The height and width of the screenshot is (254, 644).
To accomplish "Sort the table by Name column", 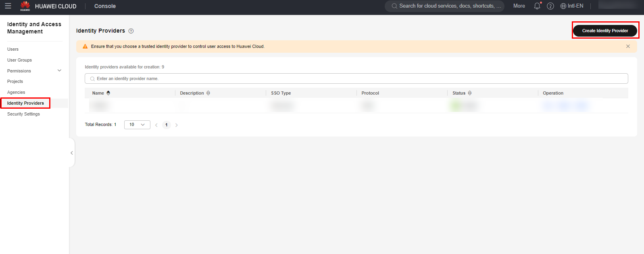I will [x=108, y=93].
